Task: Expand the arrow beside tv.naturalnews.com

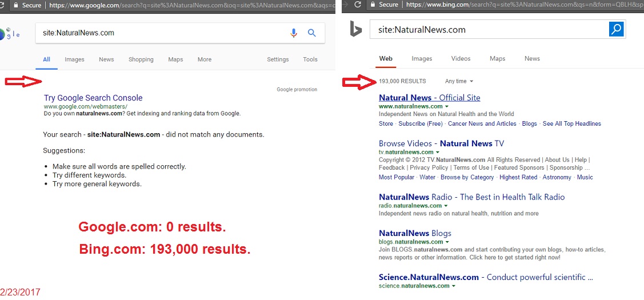Action: [x=437, y=152]
